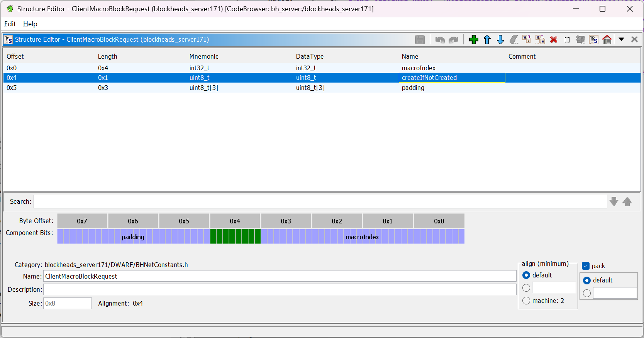Click the Ghidra dragon icon in the title bar
Image resolution: width=644 pixels, height=338 pixels.
tap(10, 8)
